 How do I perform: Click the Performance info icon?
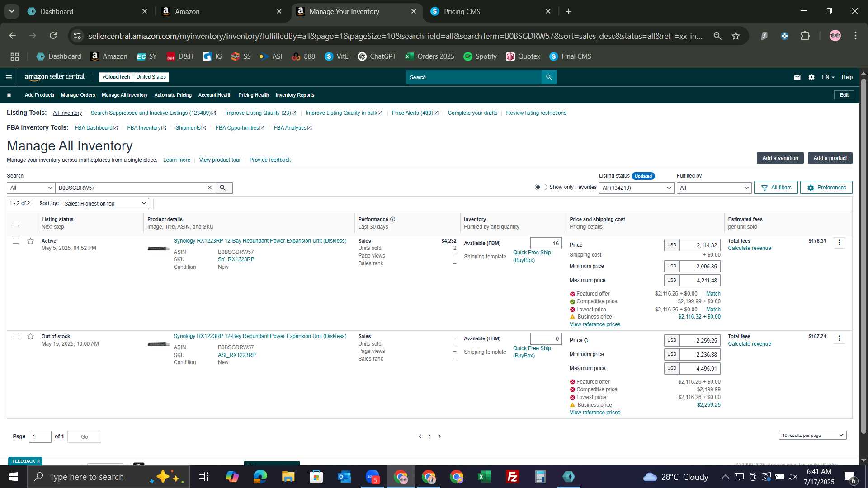392,219
